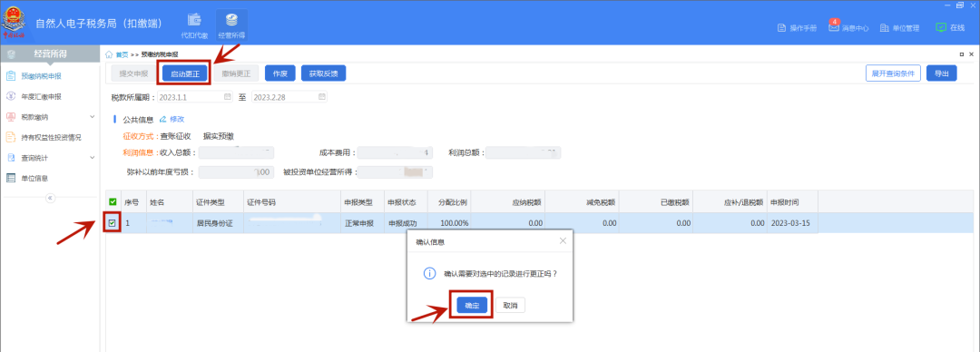Open the 单位管理 building icon

[885, 27]
